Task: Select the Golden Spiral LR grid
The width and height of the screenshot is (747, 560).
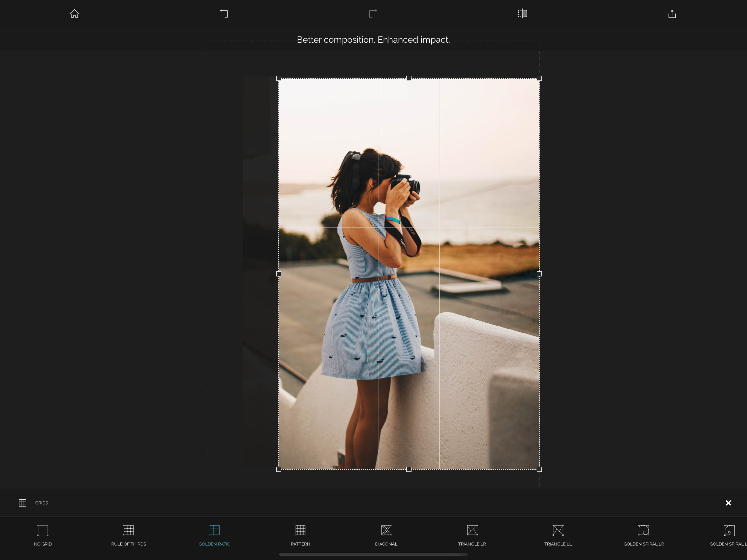Action: 644,535
